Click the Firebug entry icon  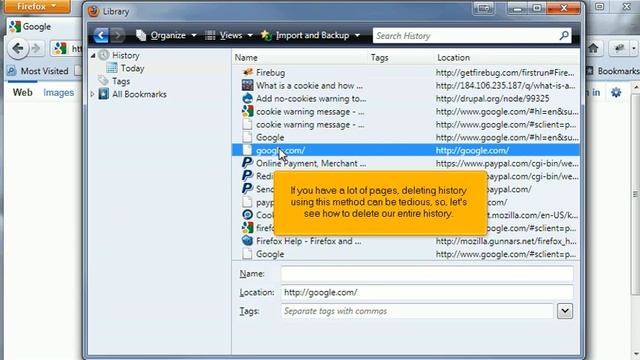tap(247, 72)
